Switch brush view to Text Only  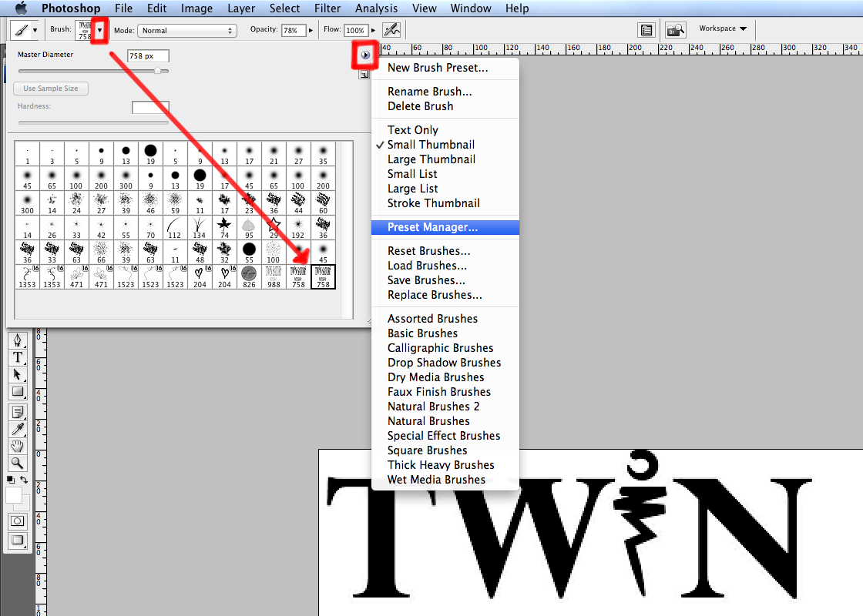pyautogui.click(x=445, y=130)
